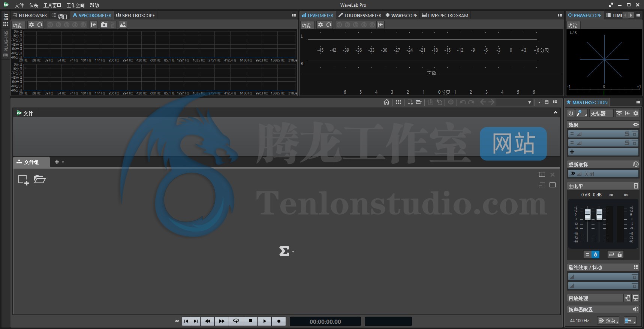Switch to the FILEBROWSER tab
644x329 pixels.
point(30,15)
